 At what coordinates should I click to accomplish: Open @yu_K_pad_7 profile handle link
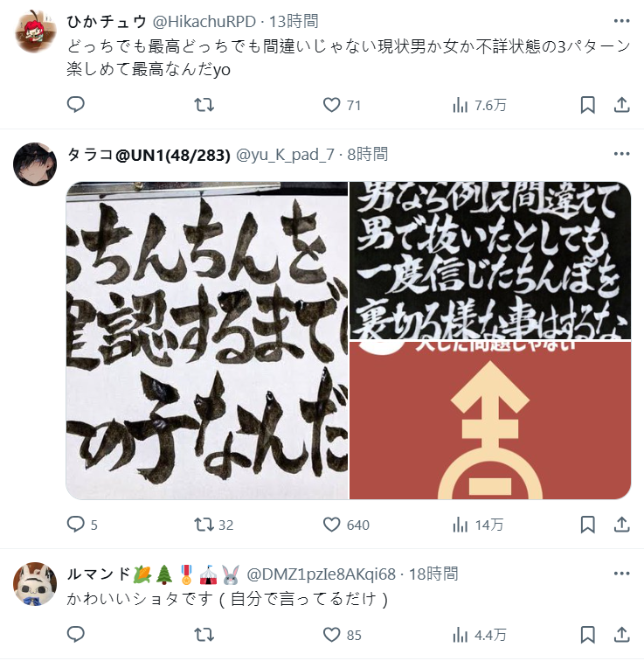coord(285,155)
